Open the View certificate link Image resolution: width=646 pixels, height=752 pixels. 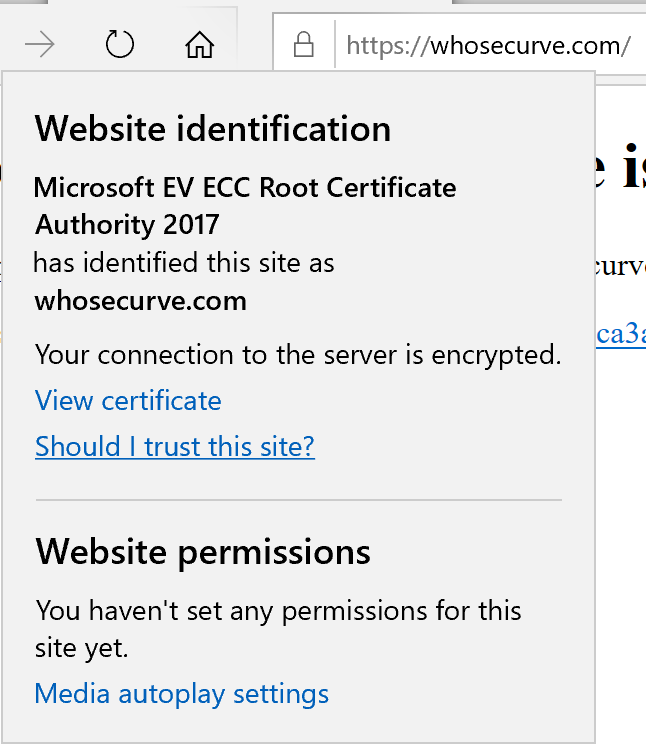point(128,401)
